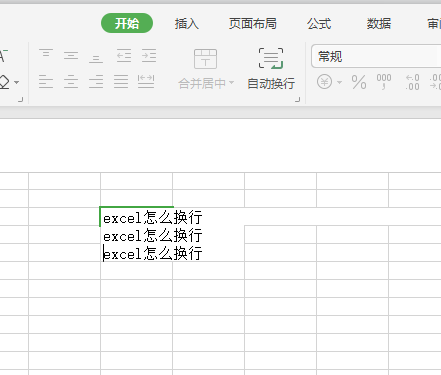Open the currency symbol dropdown arrow
Screen dimensions: 441x375
pyautogui.click(x=339, y=82)
